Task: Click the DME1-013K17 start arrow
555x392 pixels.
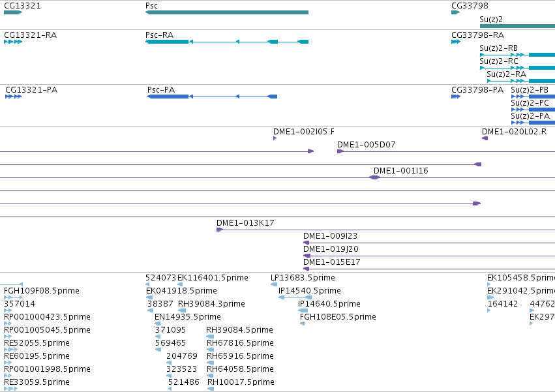Action: [220, 230]
